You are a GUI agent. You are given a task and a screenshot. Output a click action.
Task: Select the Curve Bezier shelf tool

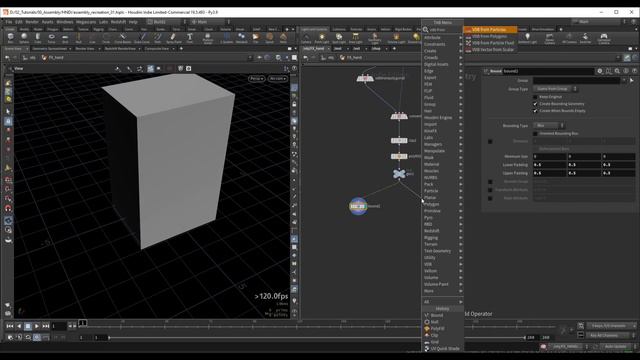tap(123, 38)
